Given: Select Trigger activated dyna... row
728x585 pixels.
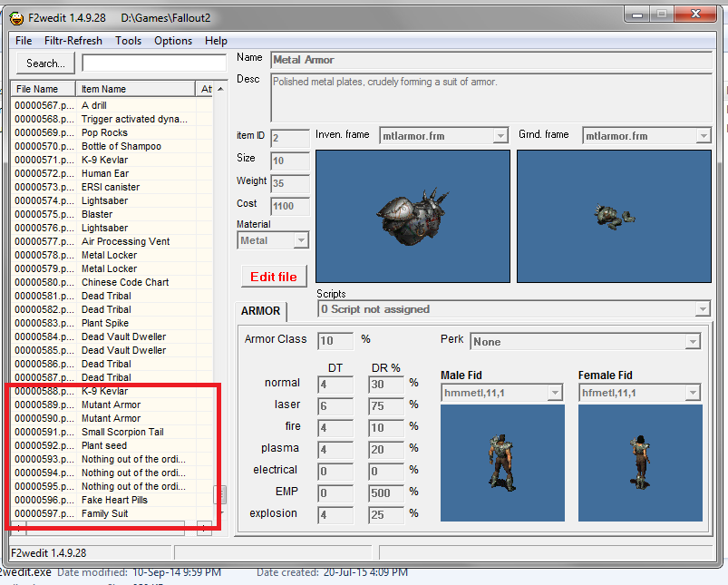Looking at the screenshot, I should pos(112,119).
